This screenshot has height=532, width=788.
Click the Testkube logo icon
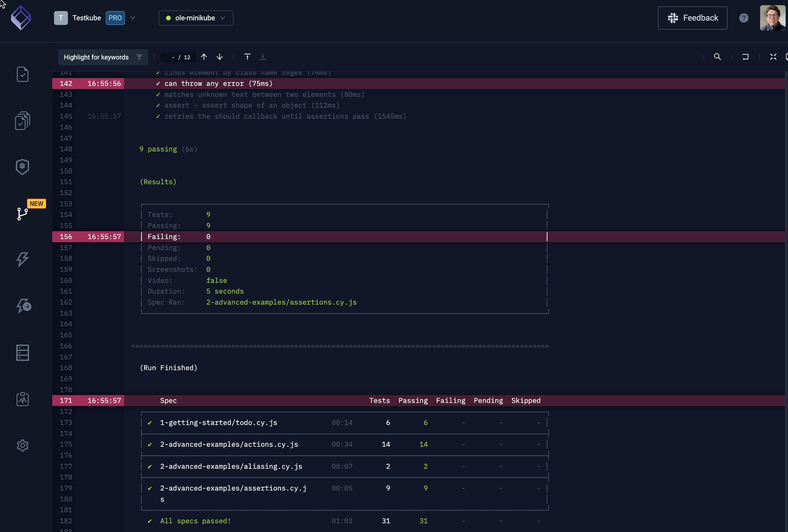[x=21, y=18]
